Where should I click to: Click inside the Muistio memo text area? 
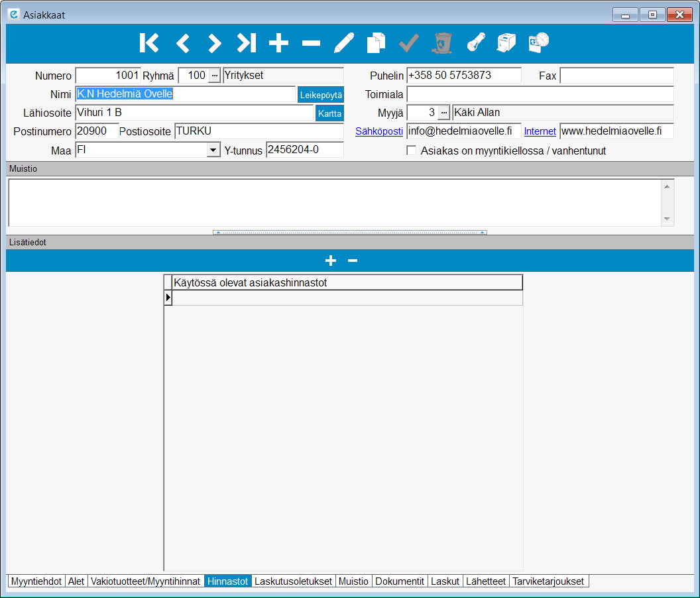(335, 204)
